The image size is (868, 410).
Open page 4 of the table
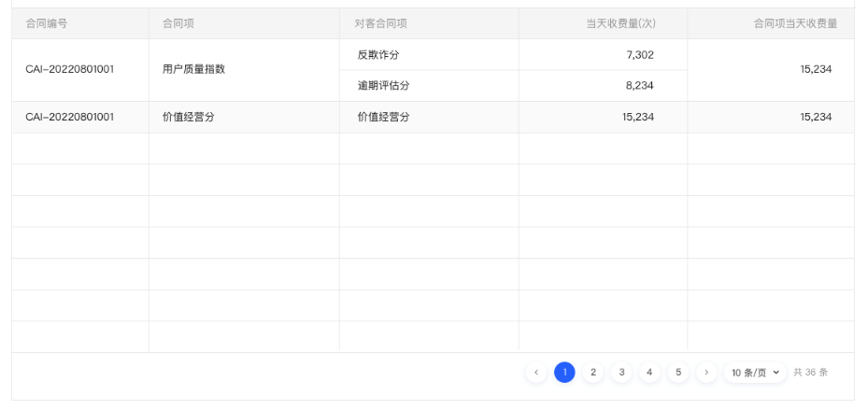click(649, 373)
